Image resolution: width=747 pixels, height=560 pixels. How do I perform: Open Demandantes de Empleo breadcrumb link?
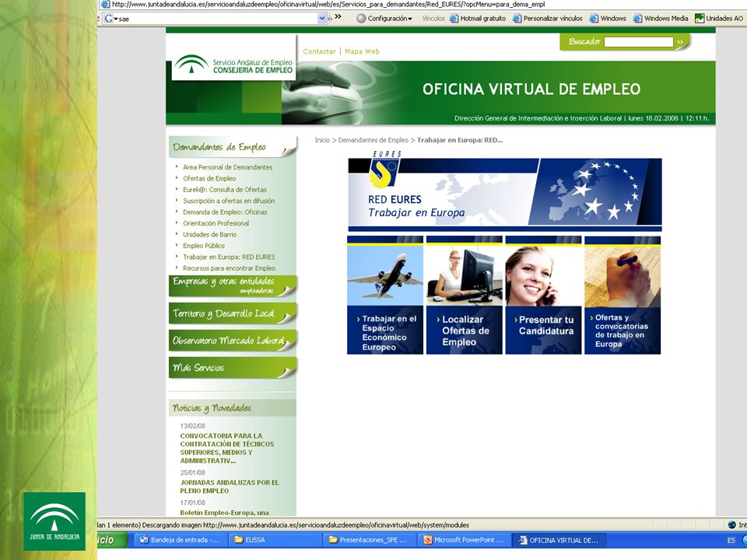point(373,140)
